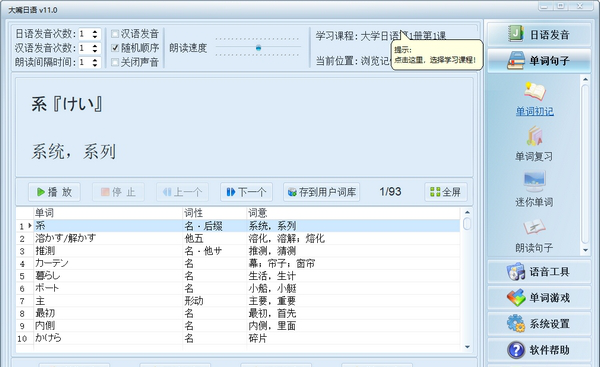Open the 单词游戏 panel
This screenshot has height=381, width=600.
(x=539, y=298)
